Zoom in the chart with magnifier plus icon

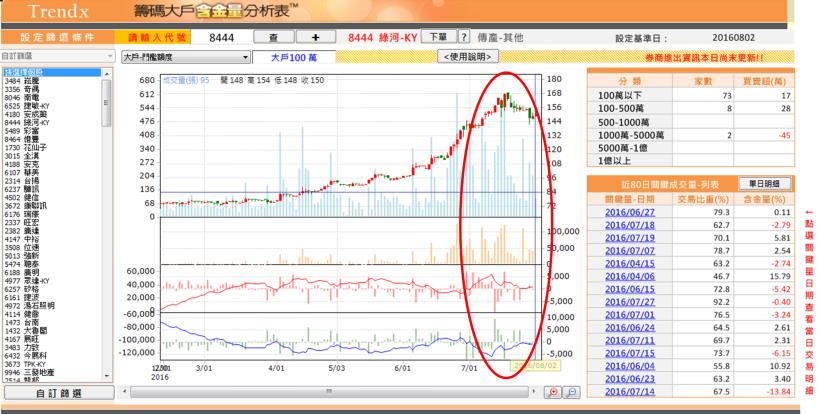[553, 393]
